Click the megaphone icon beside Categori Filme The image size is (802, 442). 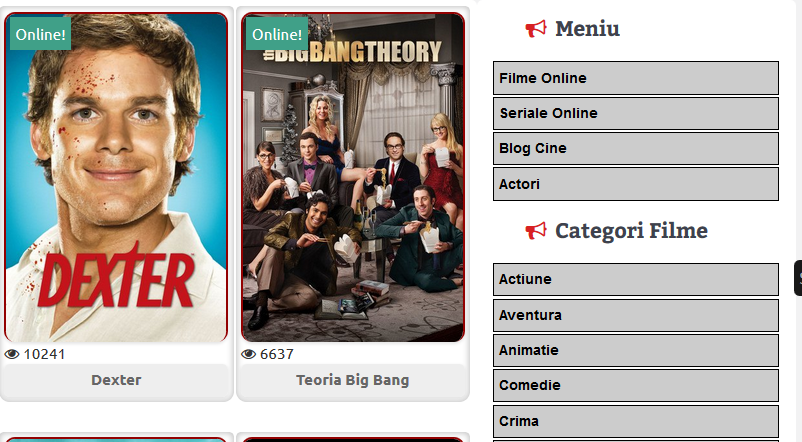(536, 231)
